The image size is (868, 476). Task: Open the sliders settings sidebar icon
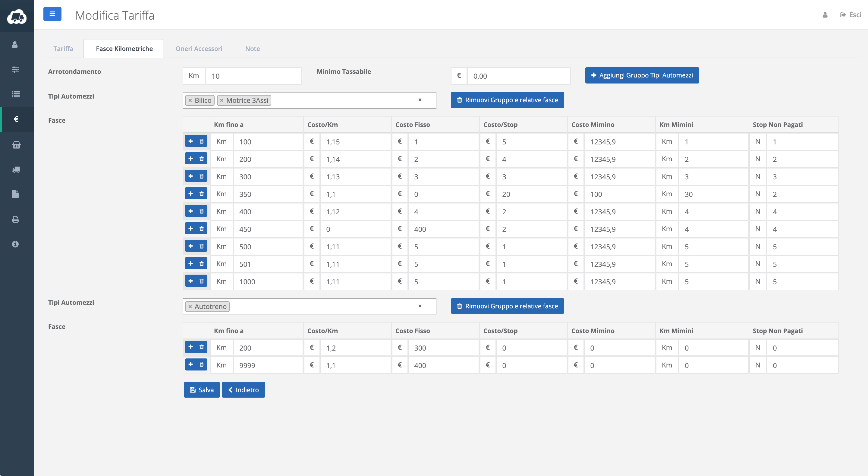click(x=15, y=69)
